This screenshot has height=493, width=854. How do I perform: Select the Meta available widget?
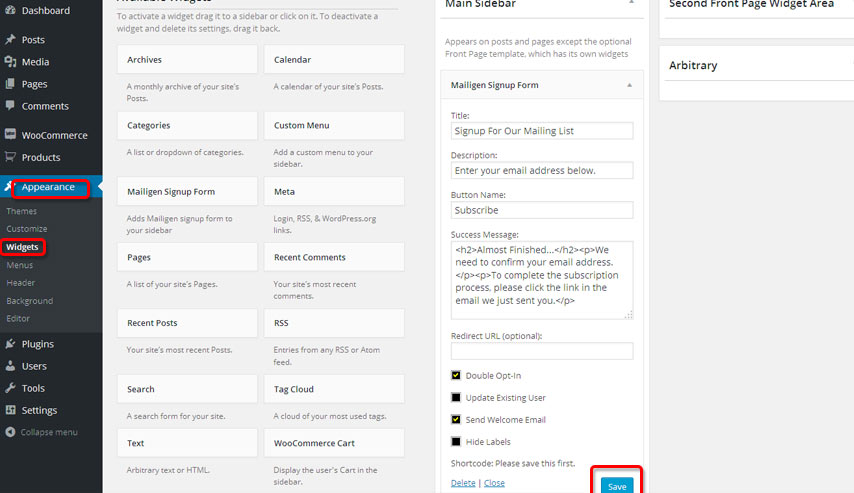(x=334, y=191)
